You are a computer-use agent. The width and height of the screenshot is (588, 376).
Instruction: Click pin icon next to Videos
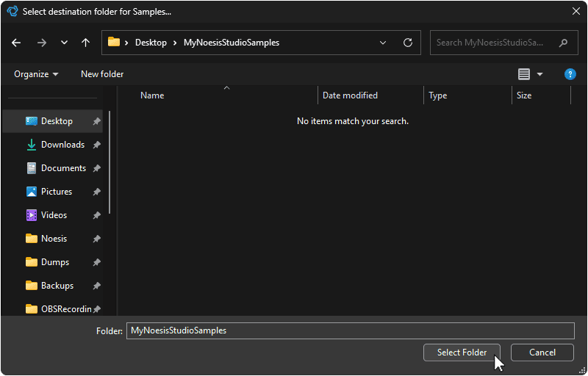click(x=97, y=215)
